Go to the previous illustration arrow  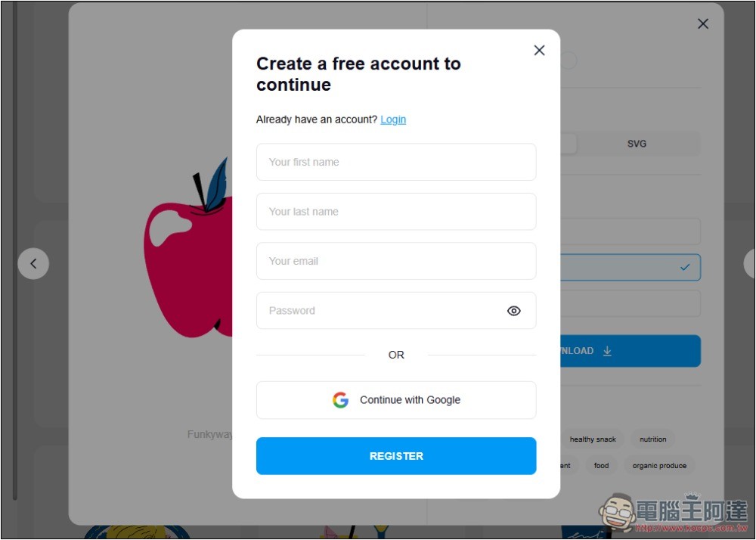tap(33, 264)
